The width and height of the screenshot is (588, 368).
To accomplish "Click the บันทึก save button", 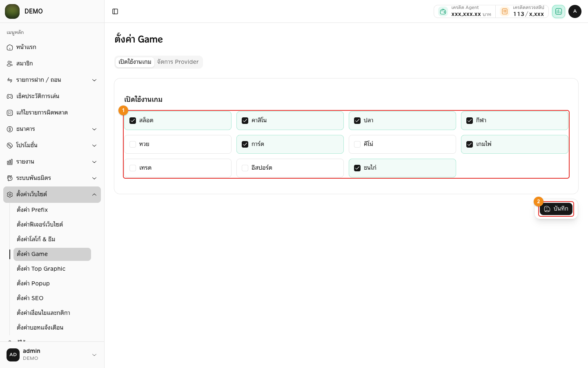I will pos(556,209).
